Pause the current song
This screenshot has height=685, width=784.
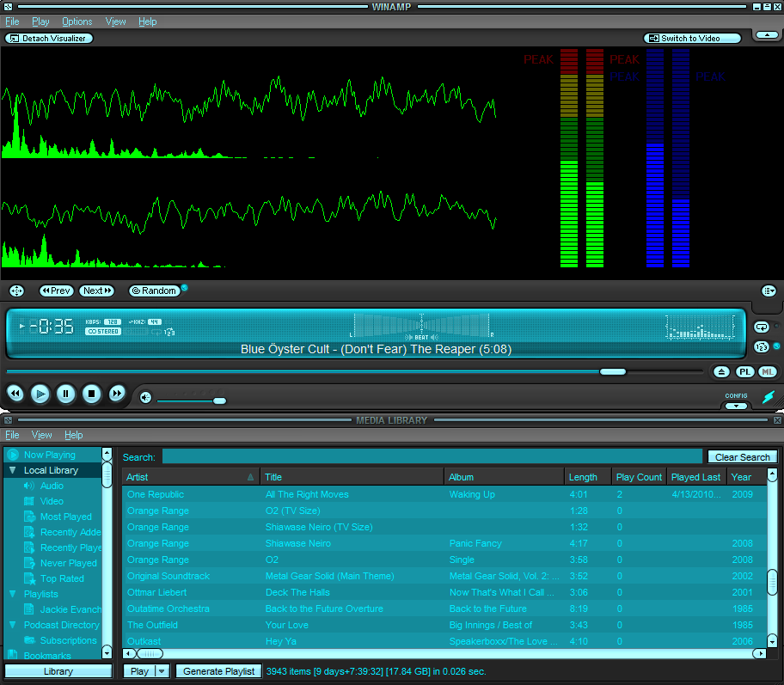[x=65, y=394]
